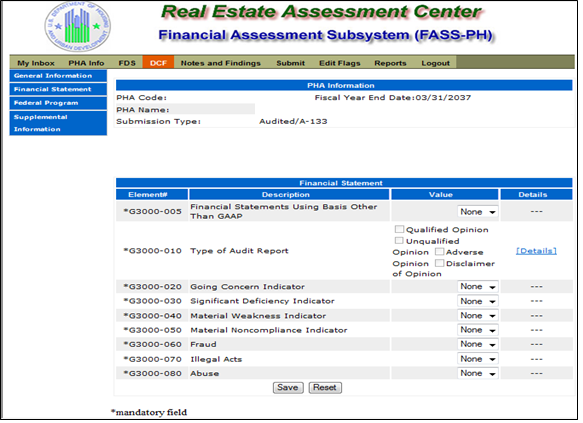Image resolution: width=583 pixels, height=423 pixels.
Task: Select Financial Statement in the sidebar
Action: (58, 89)
